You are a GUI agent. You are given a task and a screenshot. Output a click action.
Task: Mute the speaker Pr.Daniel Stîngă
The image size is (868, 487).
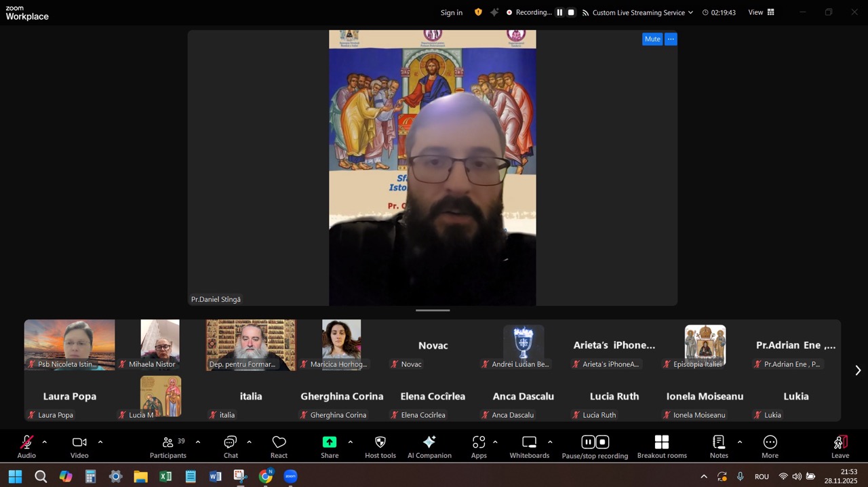652,39
